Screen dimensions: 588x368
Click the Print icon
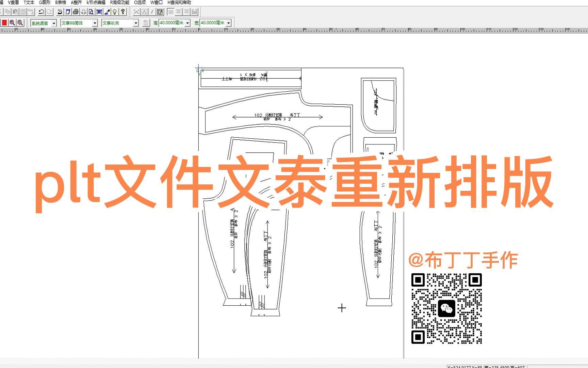(76, 12)
